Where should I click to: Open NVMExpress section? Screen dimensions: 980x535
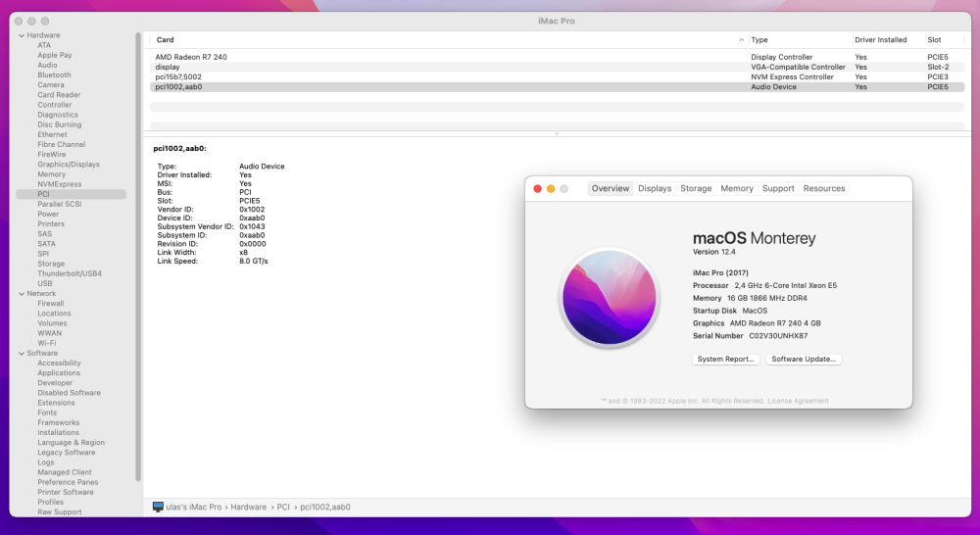(60, 185)
